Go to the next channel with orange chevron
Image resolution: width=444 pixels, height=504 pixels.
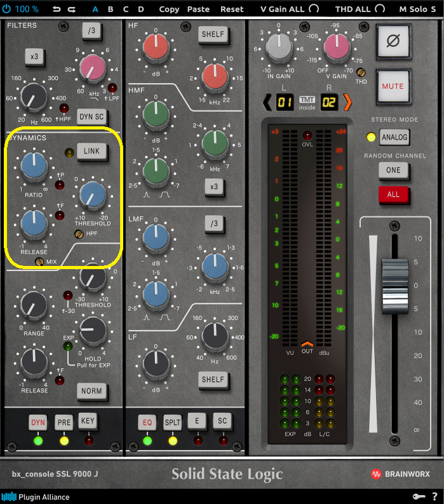coord(347,102)
